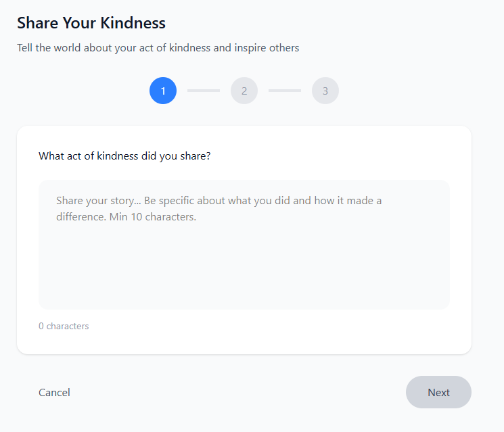Click the connector line between steps 2 and 3
Viewport: 504px width, 432px height.
[285, 91]
